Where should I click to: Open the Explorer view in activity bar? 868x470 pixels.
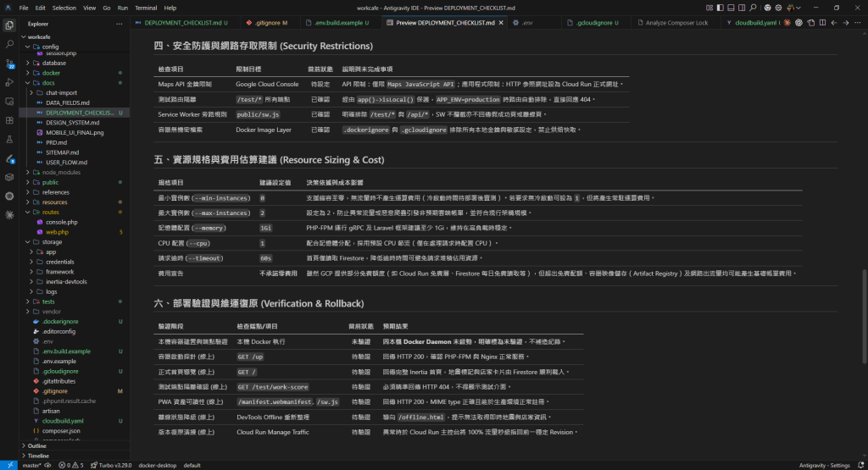coord(9,25)
